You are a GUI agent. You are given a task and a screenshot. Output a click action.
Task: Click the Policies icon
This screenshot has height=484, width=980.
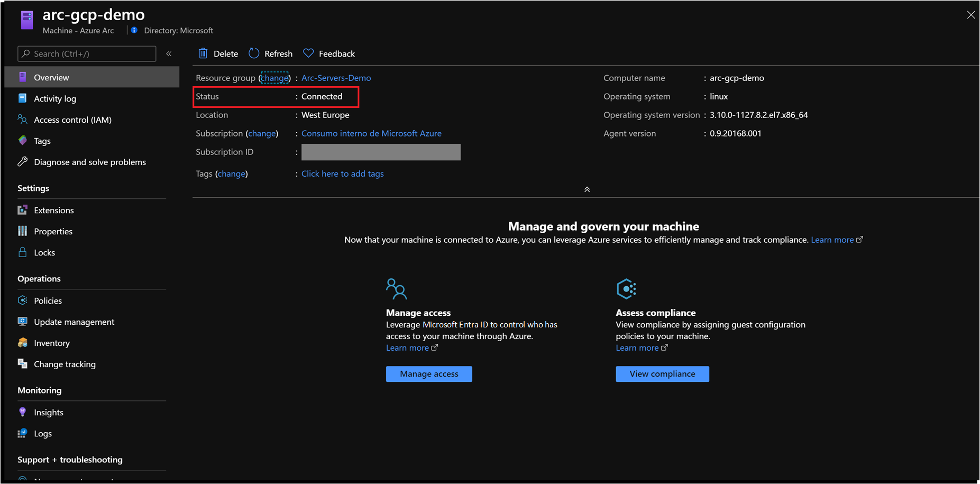point(23,300)
